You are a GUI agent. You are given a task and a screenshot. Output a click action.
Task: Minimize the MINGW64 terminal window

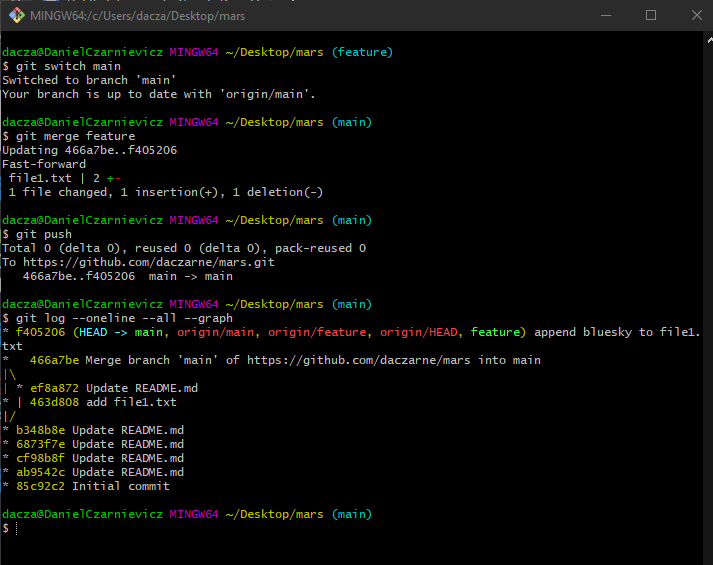click(606, 15)
